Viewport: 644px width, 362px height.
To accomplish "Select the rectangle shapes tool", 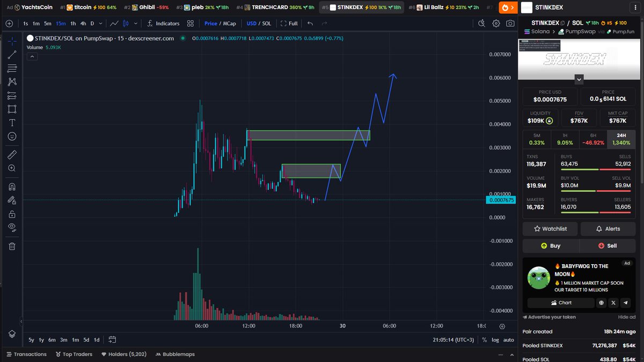I will [12, 109].
